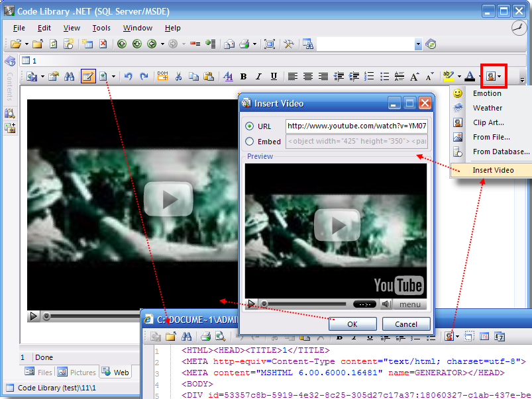This screenshot has height=399, width=532.
Task: Select Insert Video menu entry
Action: (492, 170)
